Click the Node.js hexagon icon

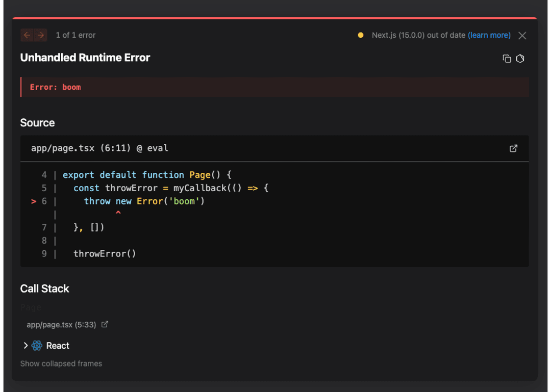520,59
